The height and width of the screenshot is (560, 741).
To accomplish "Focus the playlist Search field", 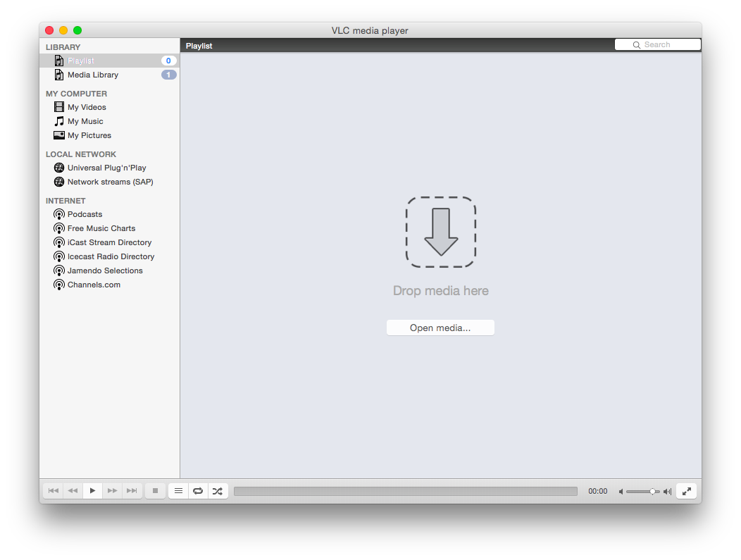I will (x=657, y=44).
